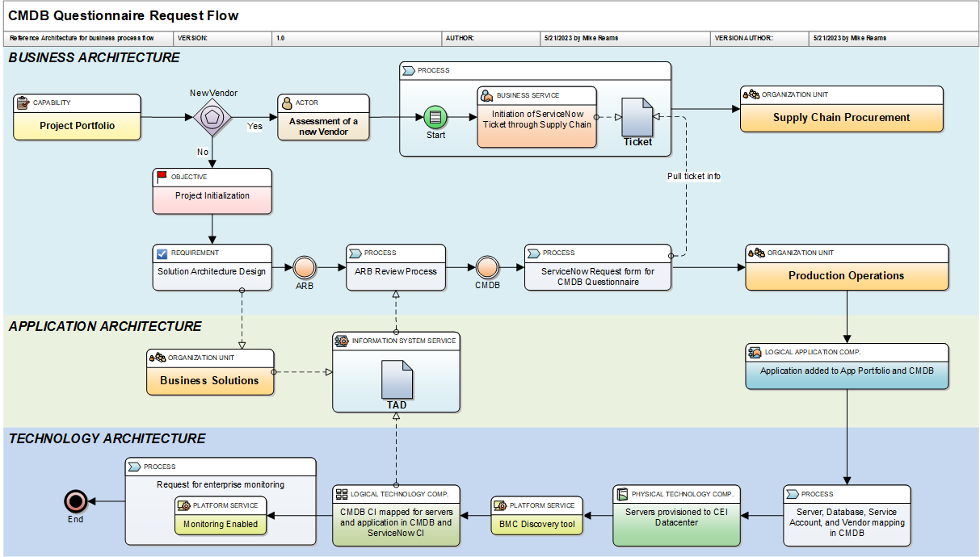Click the New Vendor gateway diamond
The height and width of the screenshot is (557, 980).
point(212,117)
